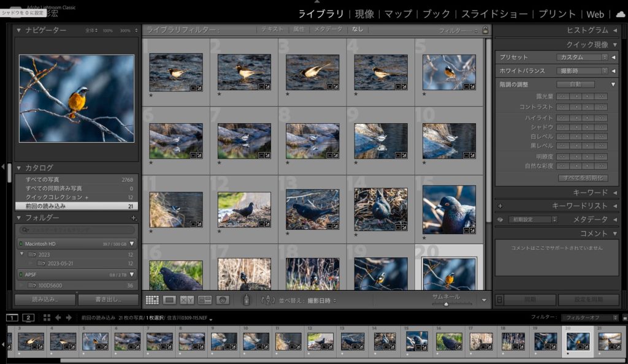
Task: Open Compare view (XY) mode
Action: point(187,300)
